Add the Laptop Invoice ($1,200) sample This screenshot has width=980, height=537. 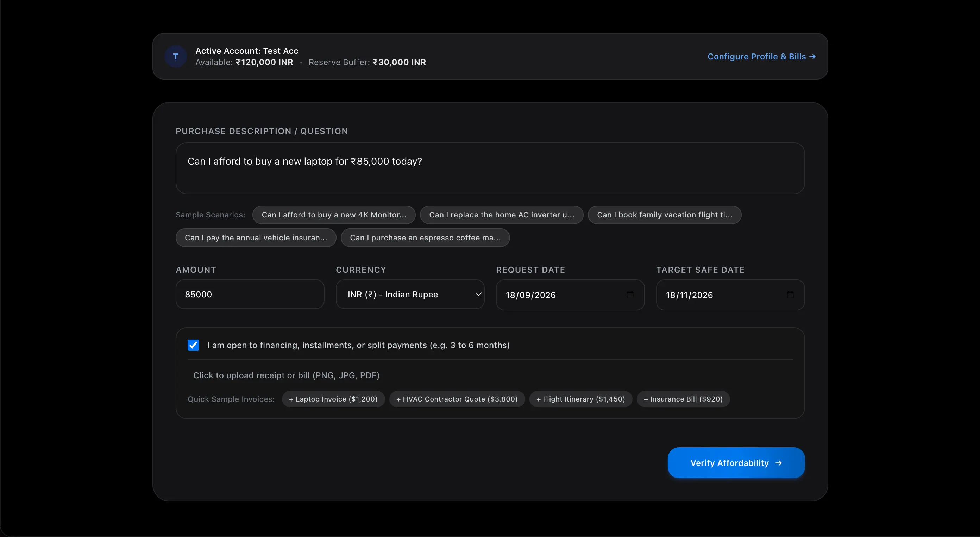click(x=333, y=399)
